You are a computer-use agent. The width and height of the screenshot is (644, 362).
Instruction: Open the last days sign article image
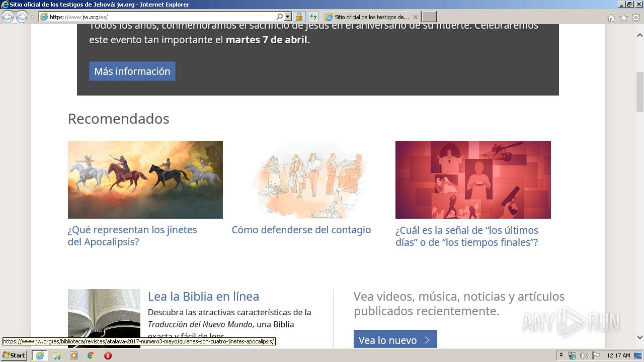[x=473, y=179]
